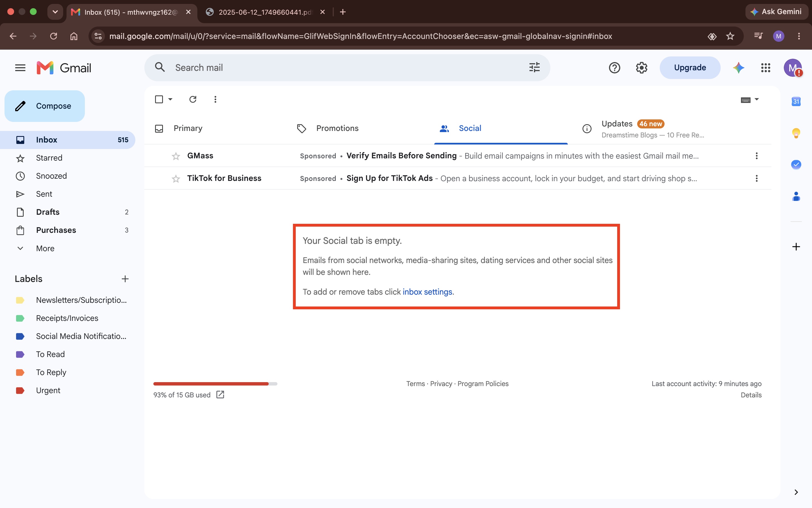
Task: Click the search options filter icon
Action: pyautogui.click(x=534, y=67)
